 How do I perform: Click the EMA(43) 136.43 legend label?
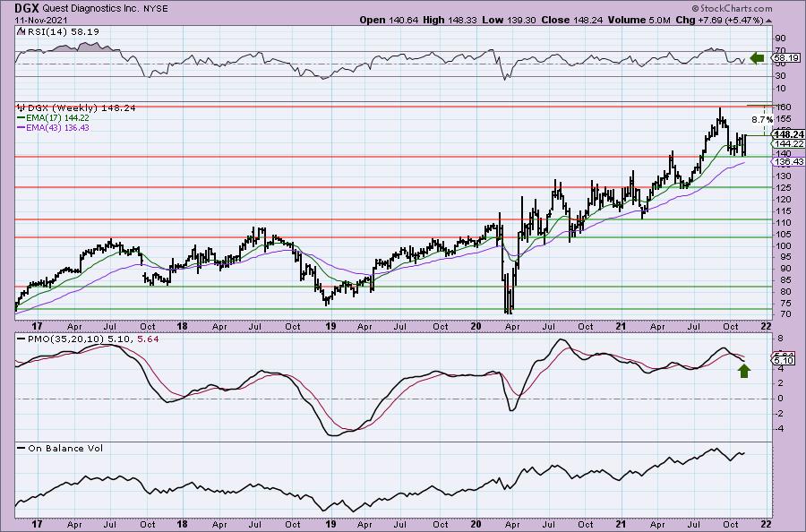pos(58,127)
